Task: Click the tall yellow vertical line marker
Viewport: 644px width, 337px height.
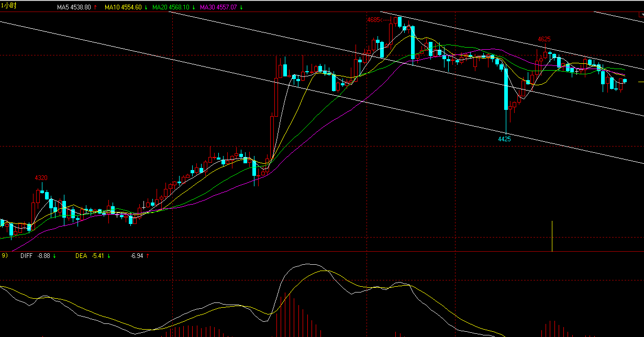Action: click(552, 235)
